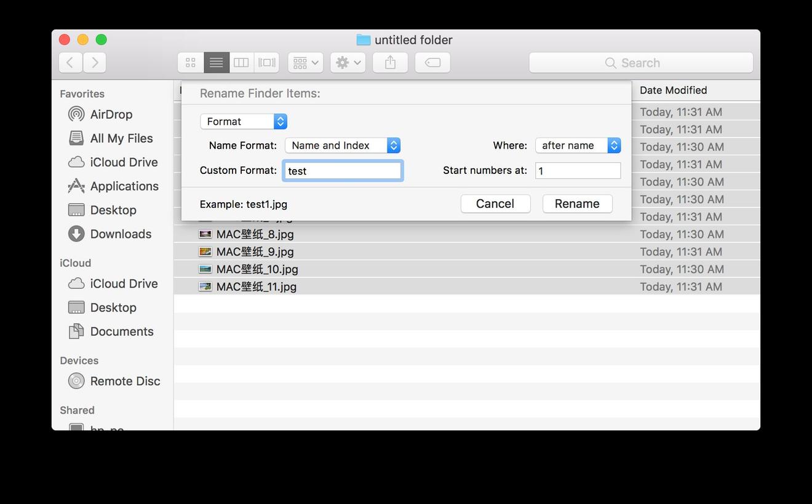Select the file MAC壁纸_9.jpg

[x=255, y=251]
